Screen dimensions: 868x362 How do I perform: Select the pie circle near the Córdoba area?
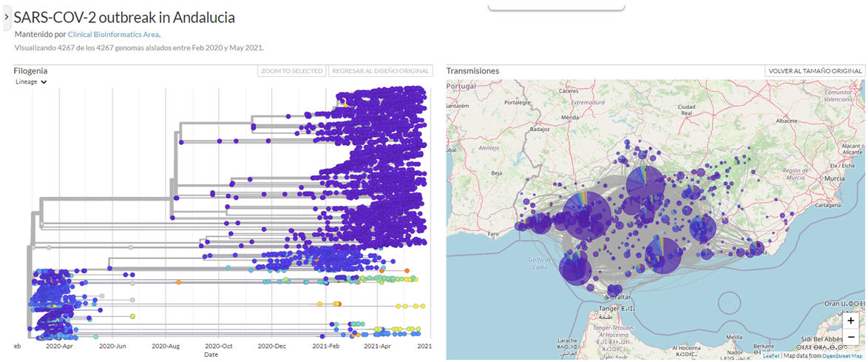coord(645,184)
